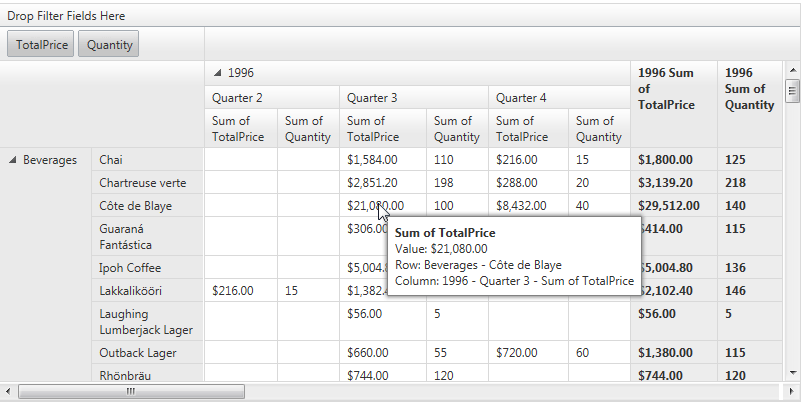The image size is (802, 403).
Task: Click the 1996 Sum of TotalPrice header
Action: (x=667, y=89)
